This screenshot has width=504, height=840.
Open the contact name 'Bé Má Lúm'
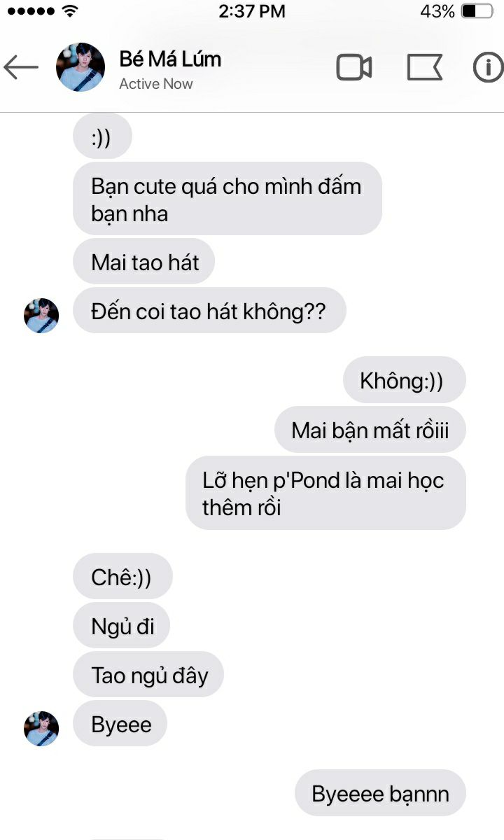coord(170,59)
